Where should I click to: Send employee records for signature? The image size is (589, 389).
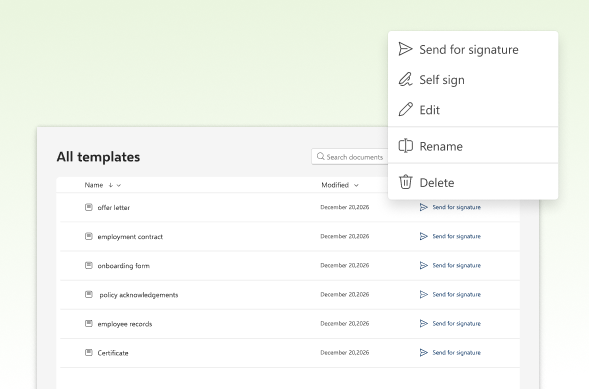456,323
